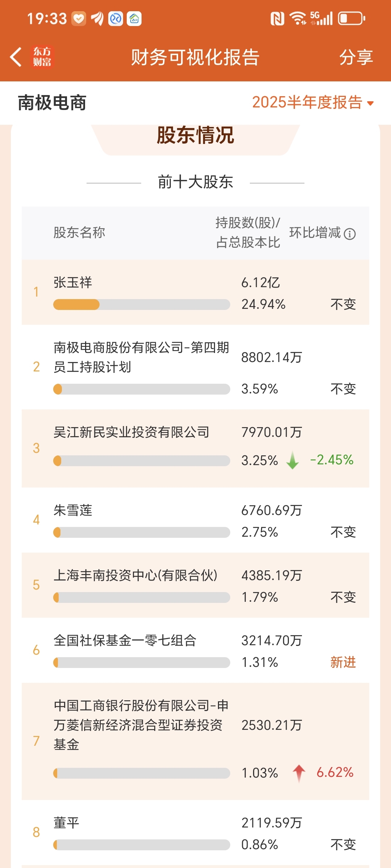The height and width of the screenshot is (868, 391).
Task: Select 全国社保基金一零七组合 shareholder entry
Action: [195, 650]
